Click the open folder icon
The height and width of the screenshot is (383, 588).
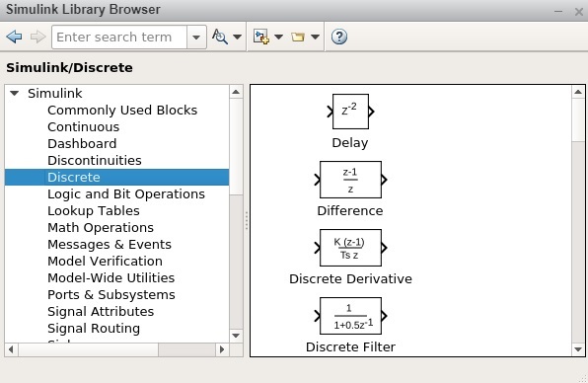pyautogui.click(x=298, y=37)
